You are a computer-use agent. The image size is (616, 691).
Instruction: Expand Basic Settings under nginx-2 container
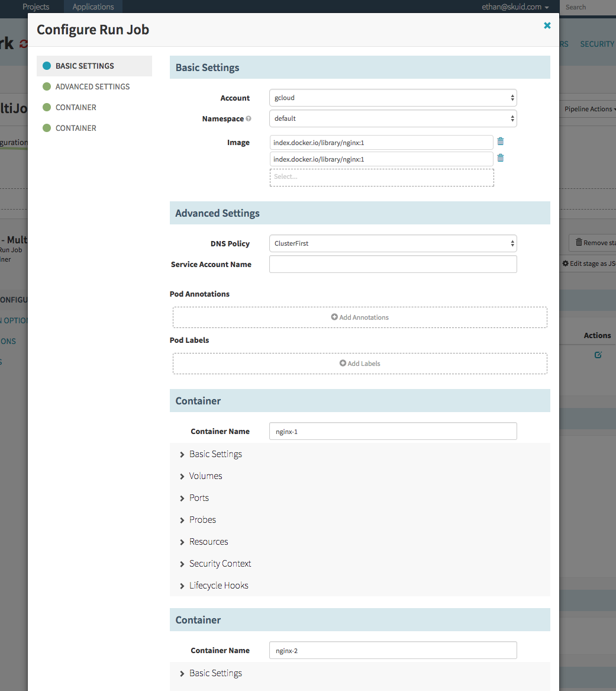pyautogui.click(x=211, y=673)
